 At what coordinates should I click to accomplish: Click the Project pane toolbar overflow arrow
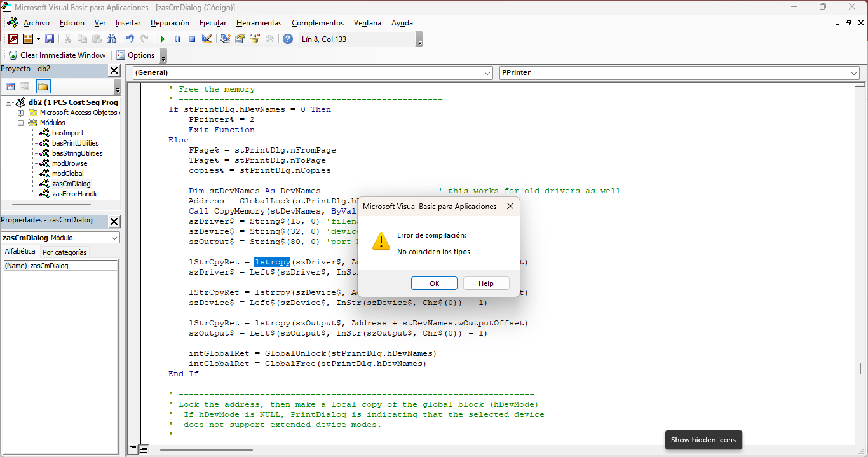(118, 87)
